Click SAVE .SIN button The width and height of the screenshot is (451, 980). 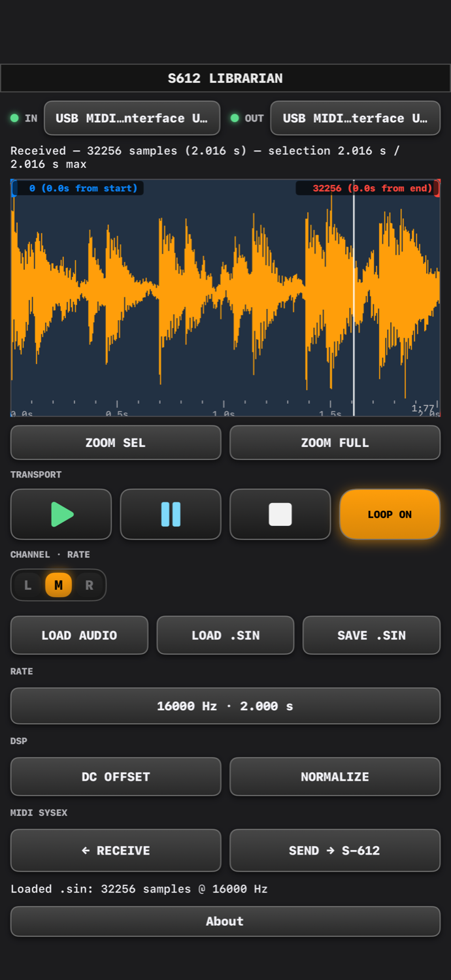(371, 635)
